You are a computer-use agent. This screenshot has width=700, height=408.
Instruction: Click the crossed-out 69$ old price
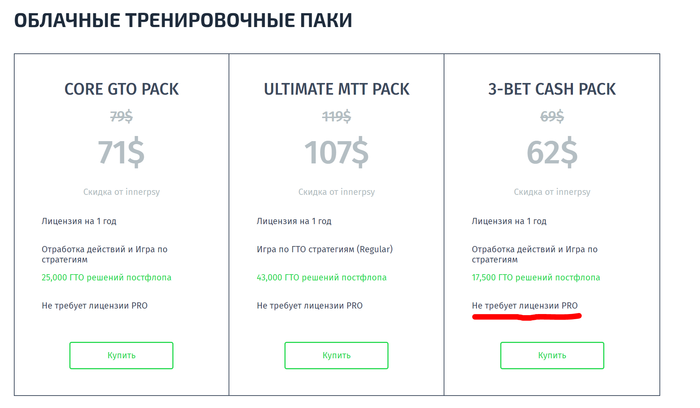tap(552, 116)
